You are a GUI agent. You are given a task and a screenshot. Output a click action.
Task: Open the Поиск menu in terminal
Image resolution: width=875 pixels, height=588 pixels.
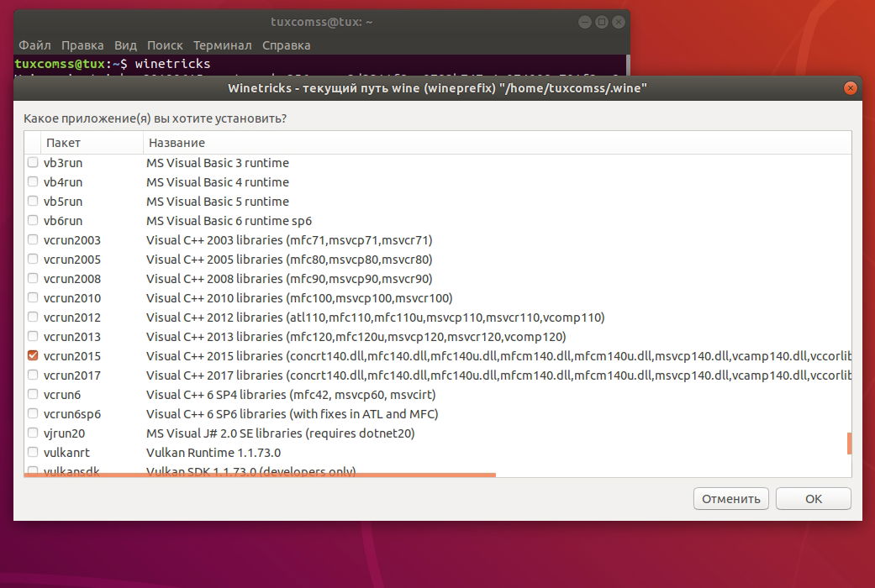click(x=165, y=45)
